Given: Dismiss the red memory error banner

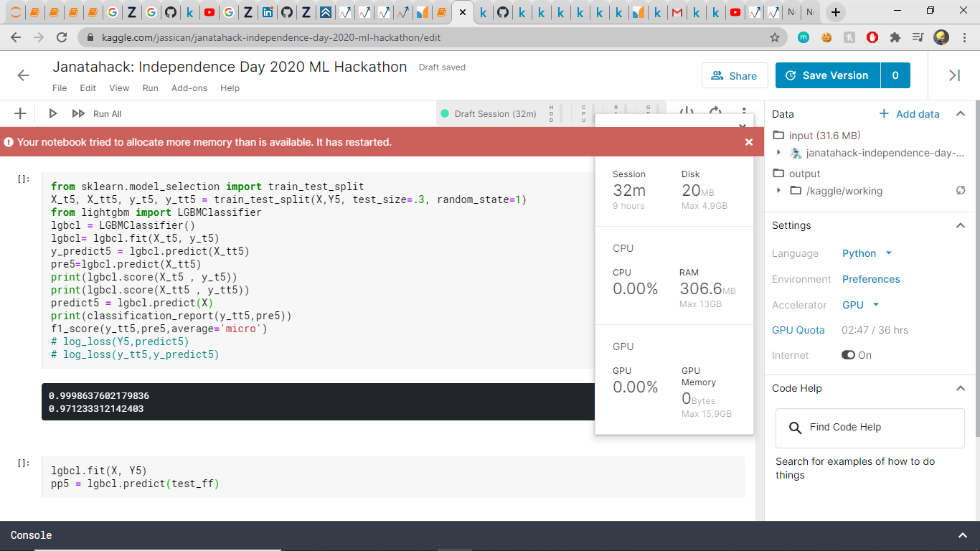Looking at the screenshot, I should click(749, 142).
